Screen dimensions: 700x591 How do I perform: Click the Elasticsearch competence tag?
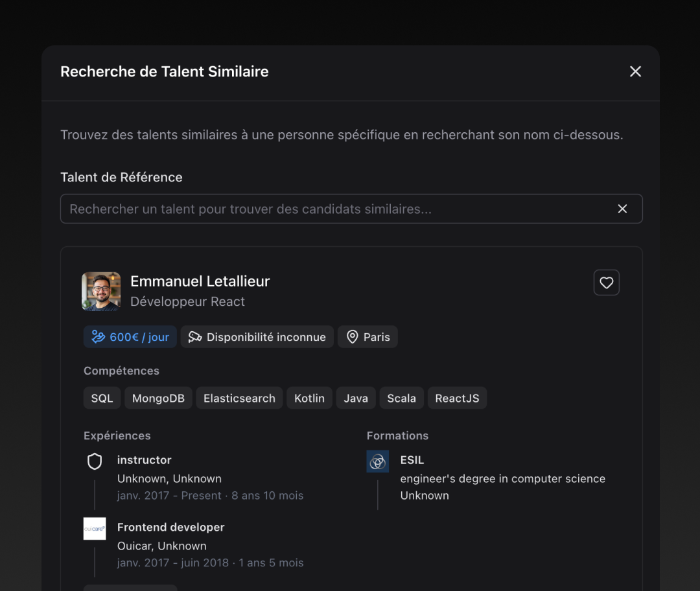point(239,398)
